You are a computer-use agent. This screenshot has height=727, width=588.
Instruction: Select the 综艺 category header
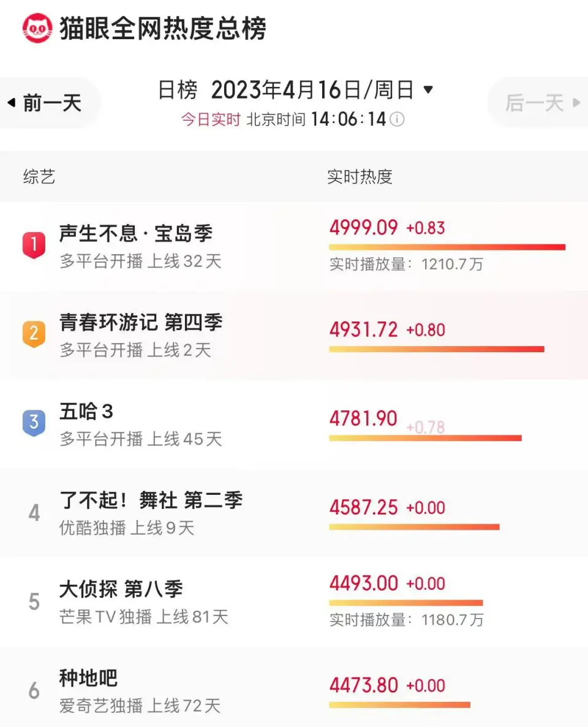click(39, 177)
